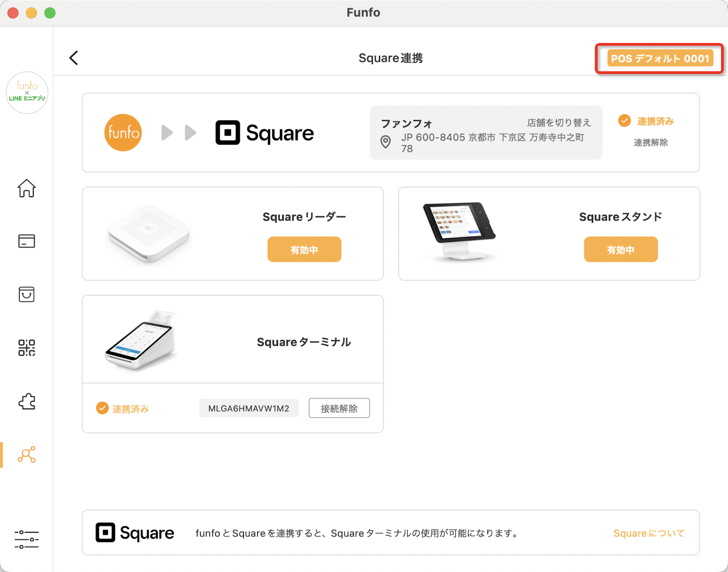Click the Squareスタンド title text
The height and width of the screenshot is (572, 728).
pyautogui.click(x=620, y=217)
